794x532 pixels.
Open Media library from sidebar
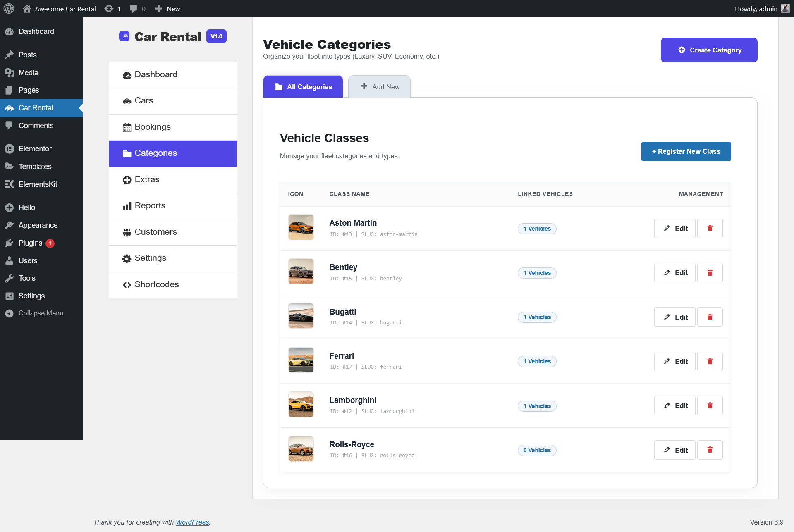(x=27, y=72)
